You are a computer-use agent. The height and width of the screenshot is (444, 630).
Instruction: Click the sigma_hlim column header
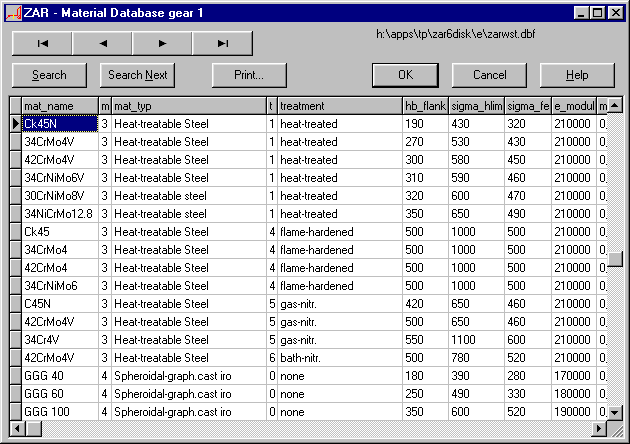[476, 106]
